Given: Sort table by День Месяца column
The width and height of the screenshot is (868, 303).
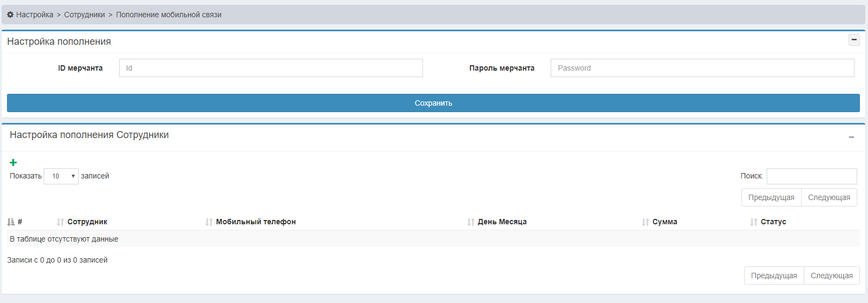Looking at the screenshot, I should click(502, 222).
